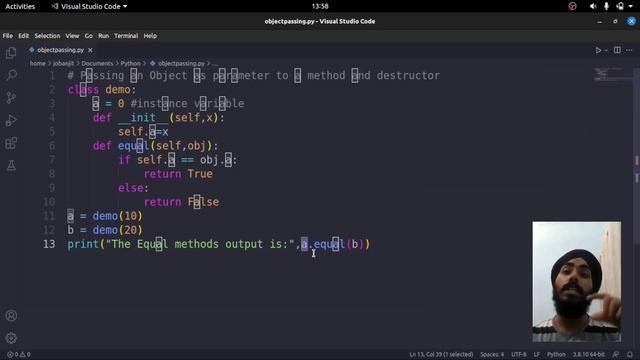Open Ubuntu Activities overview
This screenshot has height=360, width=640.
tap(20, 6)
